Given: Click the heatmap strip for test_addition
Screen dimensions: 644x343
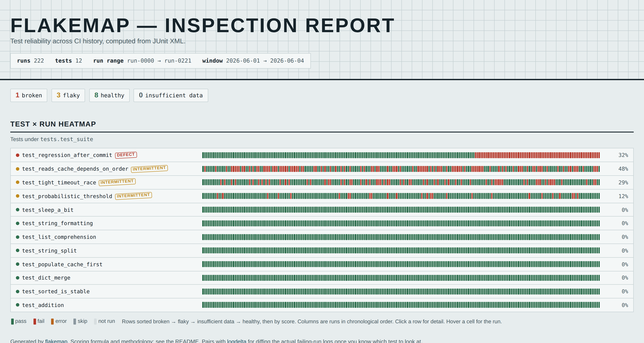Looking at the screenshot, I should [x=401, y=305].
